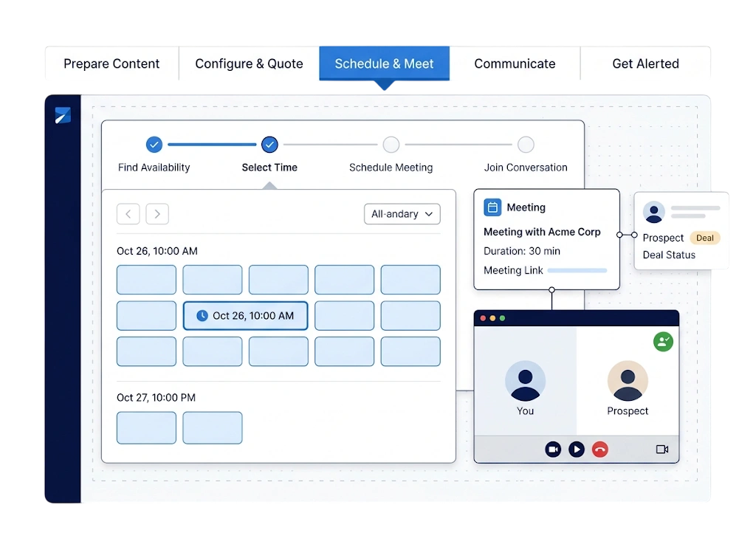Click the blue calendar icon on Meeting card
Viewport: 756px width, 547px height.
point(492,207)
